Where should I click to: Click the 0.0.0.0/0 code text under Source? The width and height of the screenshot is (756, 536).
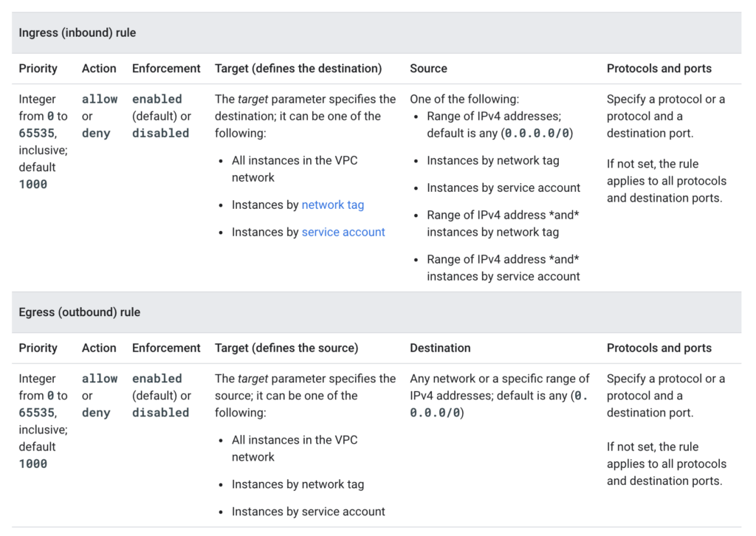(537, 134)
